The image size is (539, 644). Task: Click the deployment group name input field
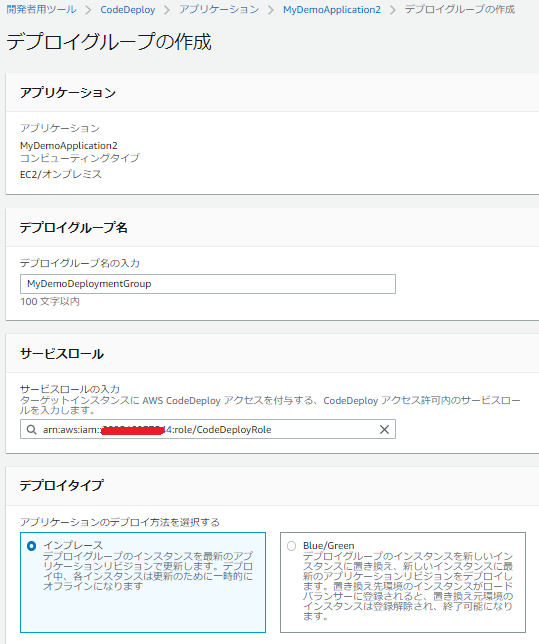(x=208, y=284)
